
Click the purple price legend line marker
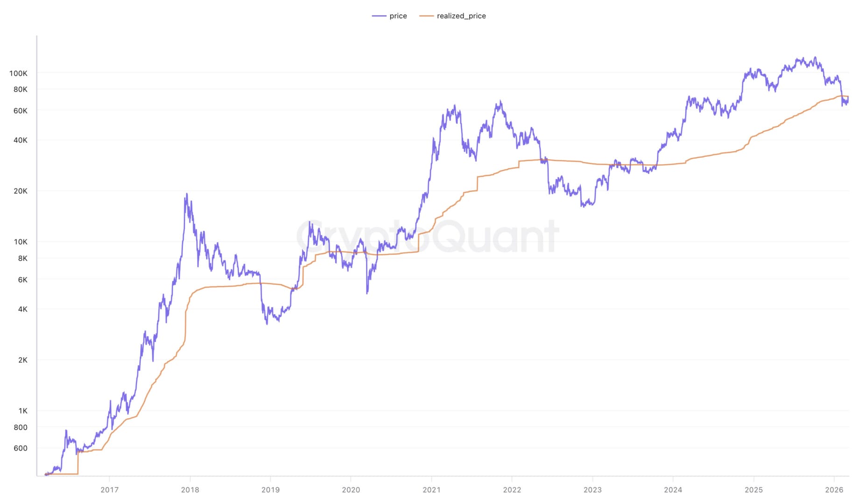[379, 16]
